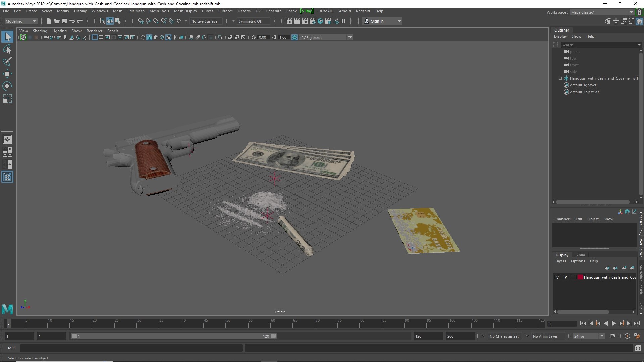Click the Redo arrow icon
The height and width of the screenshot is (362, 644).
[80, 21]
